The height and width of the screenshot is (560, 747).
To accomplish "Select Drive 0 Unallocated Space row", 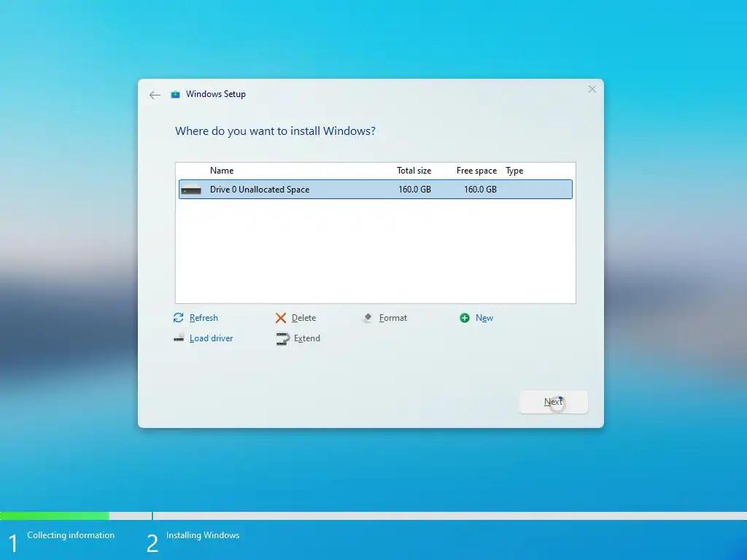I will [x=376, y=189].
